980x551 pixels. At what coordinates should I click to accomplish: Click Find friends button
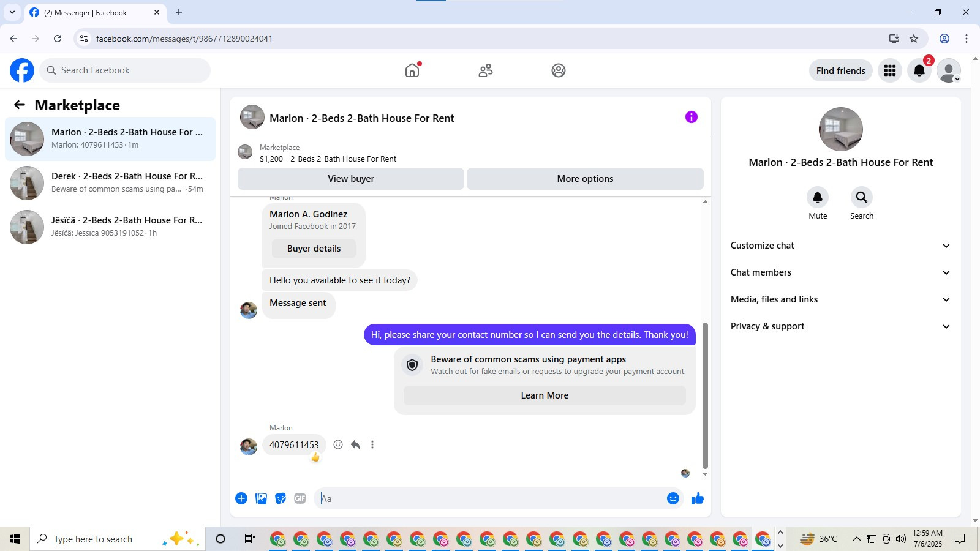click(x=840, y=70)
